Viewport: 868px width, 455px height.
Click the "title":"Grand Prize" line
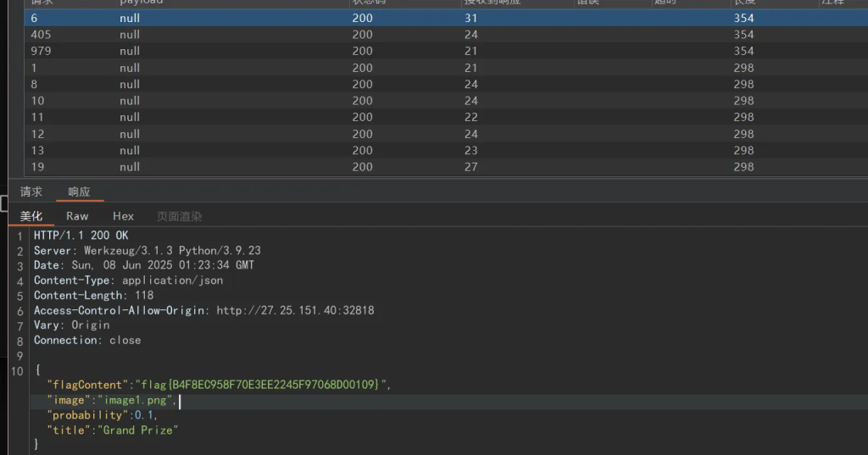point(113,430)
